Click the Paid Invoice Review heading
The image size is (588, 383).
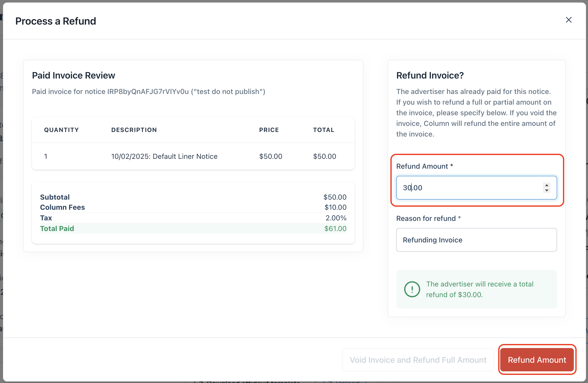coord(73,75)
